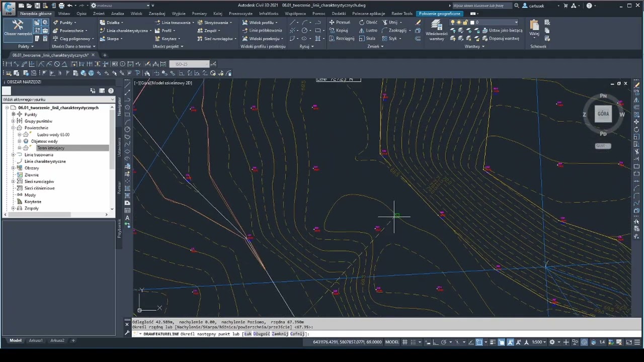Select the Skala scale tool
The width and height of the screenshot is (644, 362).
tap(367, 39)
